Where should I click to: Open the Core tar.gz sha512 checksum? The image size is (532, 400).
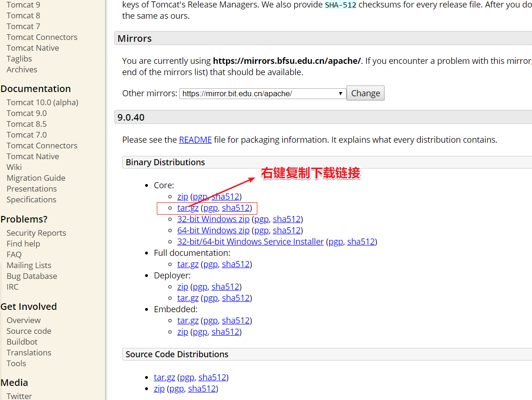(x=236, y=208)
